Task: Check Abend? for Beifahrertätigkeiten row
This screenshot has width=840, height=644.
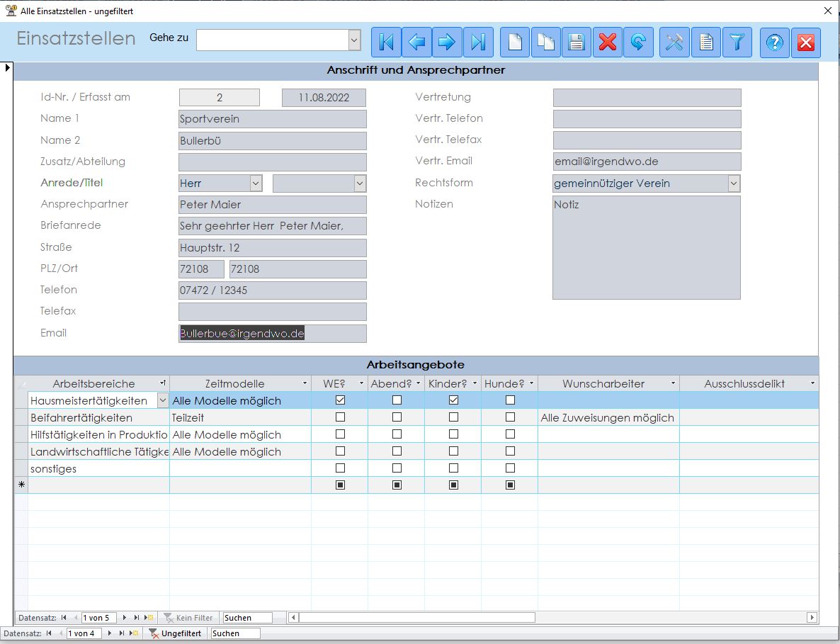Action: click(397, 417)
